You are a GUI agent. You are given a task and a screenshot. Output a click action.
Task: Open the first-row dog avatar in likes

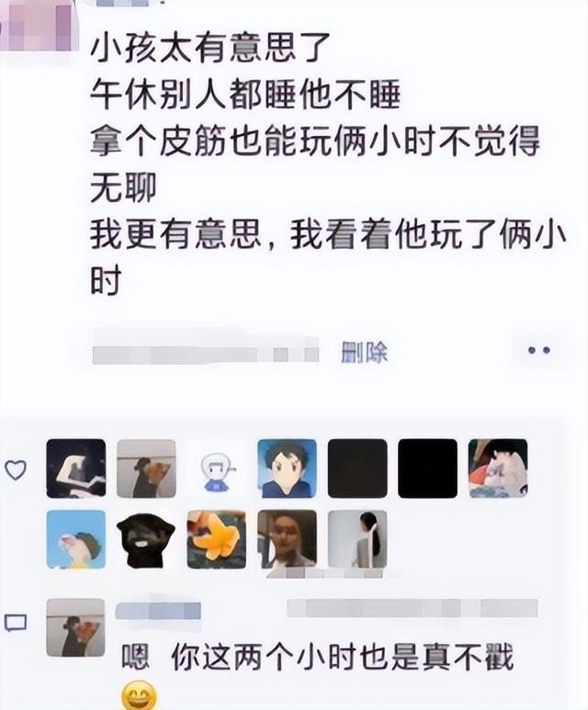[x=146, y=468]
